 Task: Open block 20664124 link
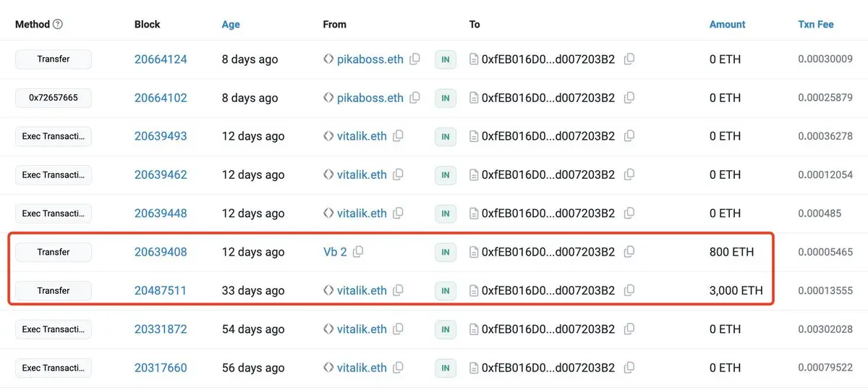click(x=161, y=59)
